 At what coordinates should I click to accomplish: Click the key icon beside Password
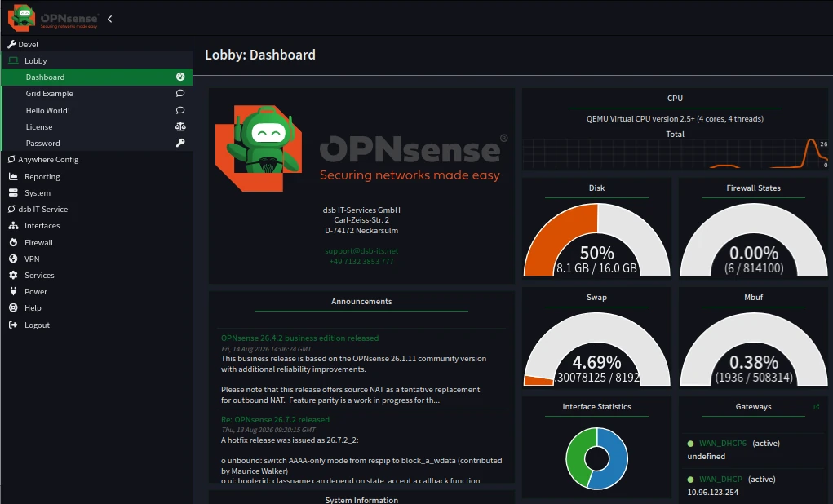tap(180, 143)
